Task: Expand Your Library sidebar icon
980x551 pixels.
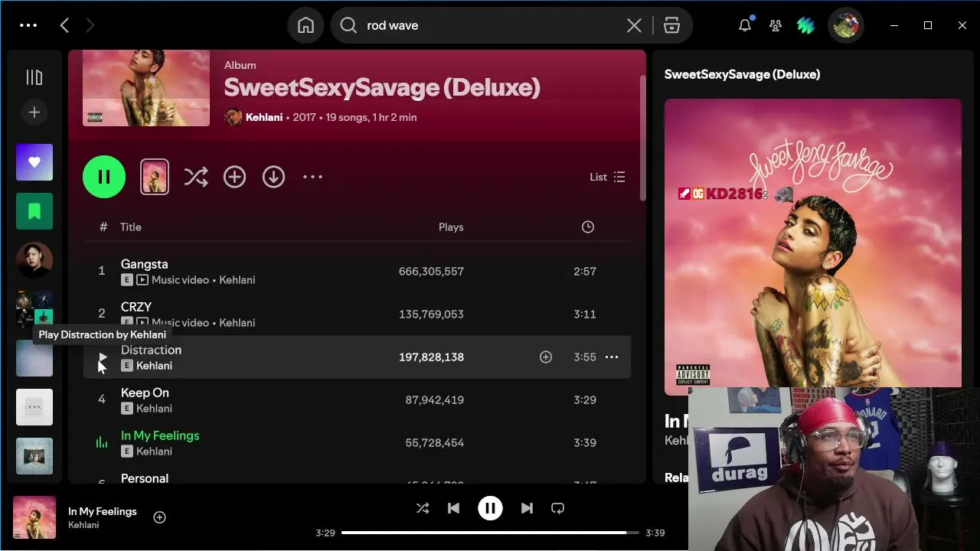Action: tap(34, 77)
